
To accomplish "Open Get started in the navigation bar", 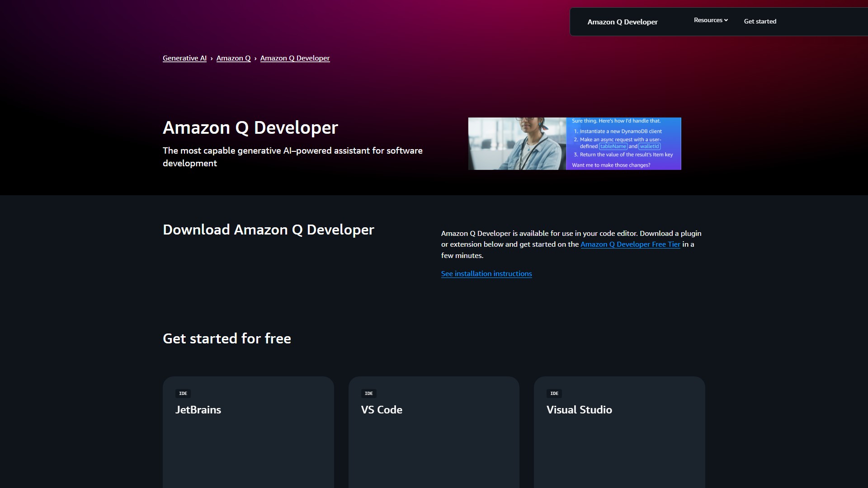I will click(760, 21).
